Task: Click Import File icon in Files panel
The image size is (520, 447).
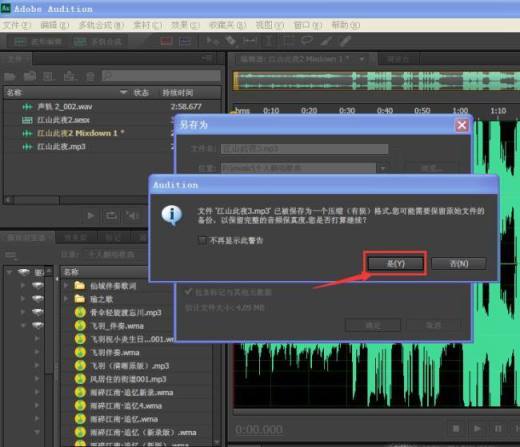Action: [30, 76]
